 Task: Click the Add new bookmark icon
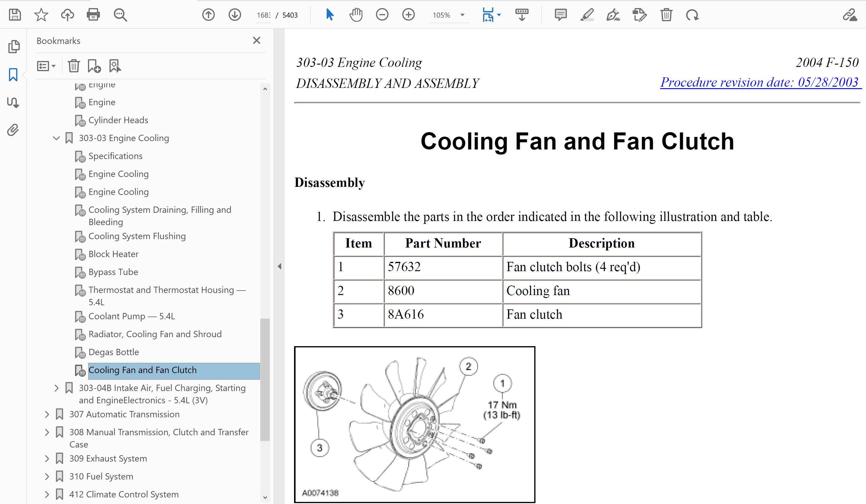(x=94, y=66)
